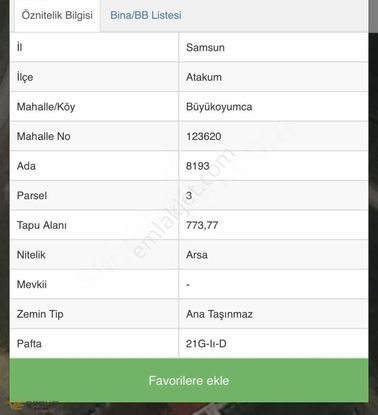
Task: Click the Ada value 8193
Action: [198, 166]
